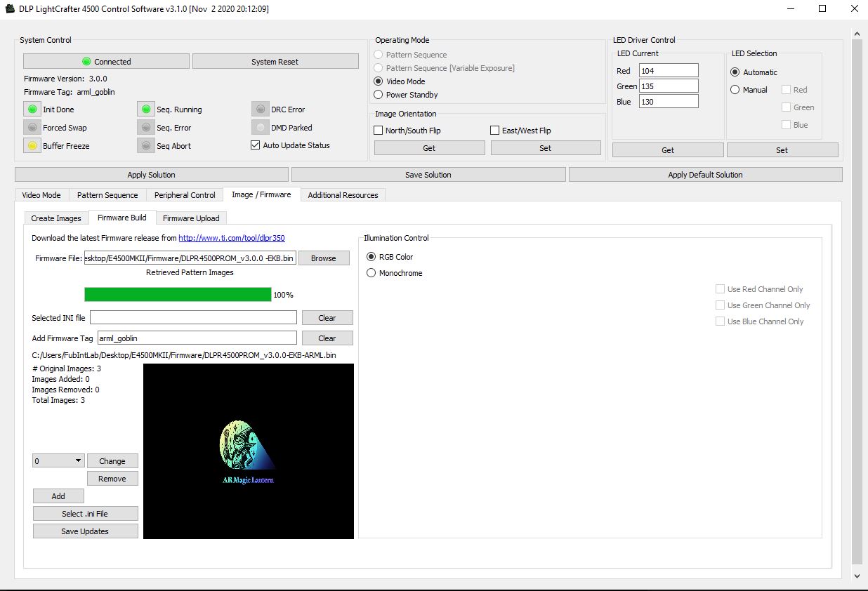Click the vertical scrollbar up arrow

coord(856,33)
